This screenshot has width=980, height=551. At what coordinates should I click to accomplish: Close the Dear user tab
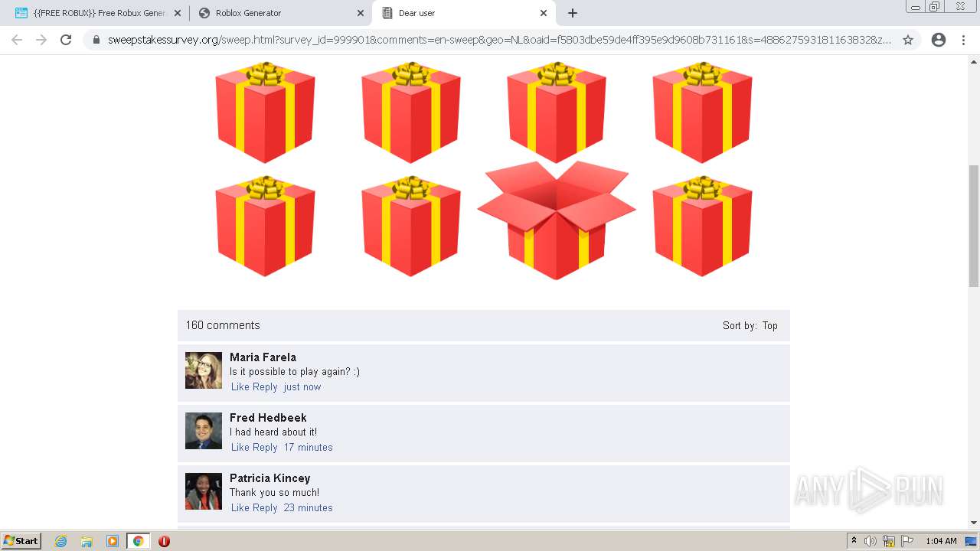tap(544, 13)
